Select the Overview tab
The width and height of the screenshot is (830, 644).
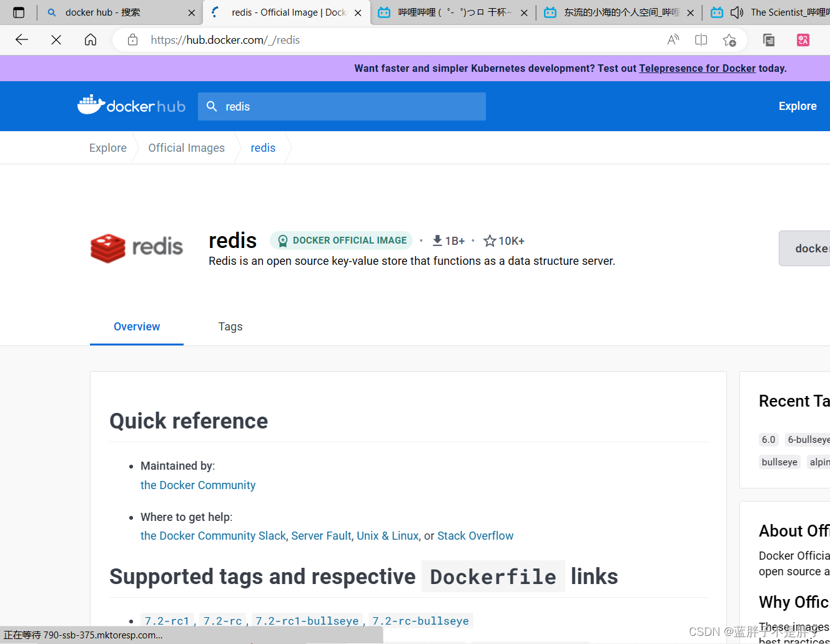click(137, 327)
